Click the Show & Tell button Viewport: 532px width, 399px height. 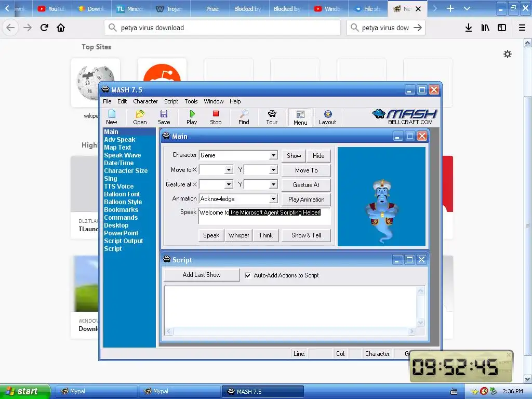click(306, 235)
